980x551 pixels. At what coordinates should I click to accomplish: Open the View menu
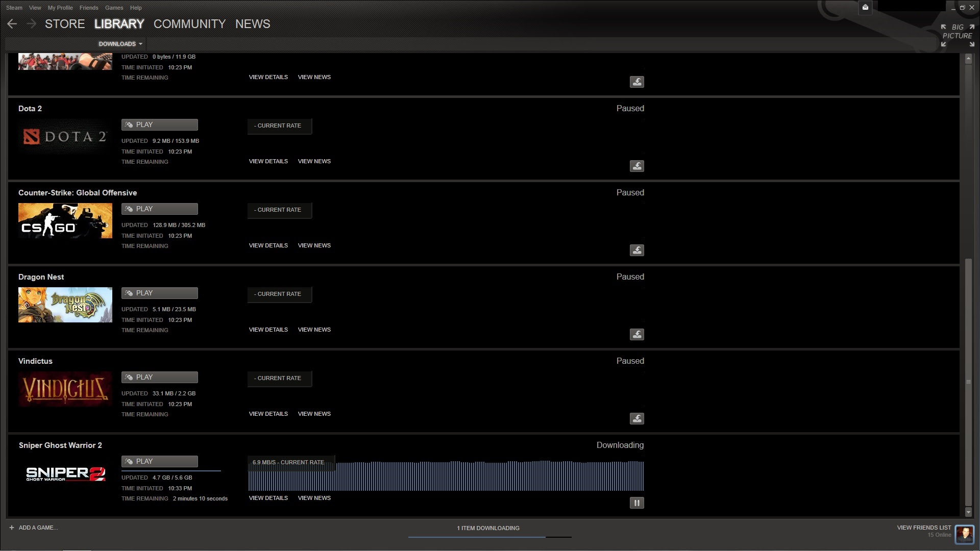(35, 8)
